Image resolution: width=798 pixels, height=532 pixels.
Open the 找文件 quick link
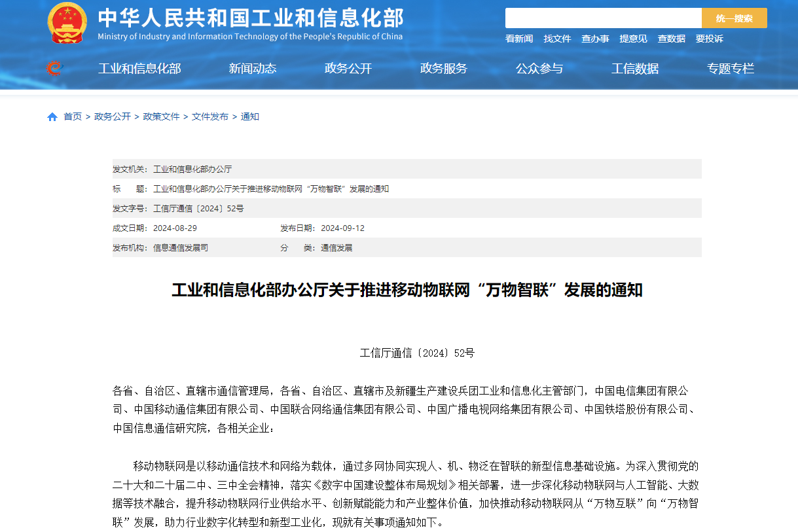(557, 39)
